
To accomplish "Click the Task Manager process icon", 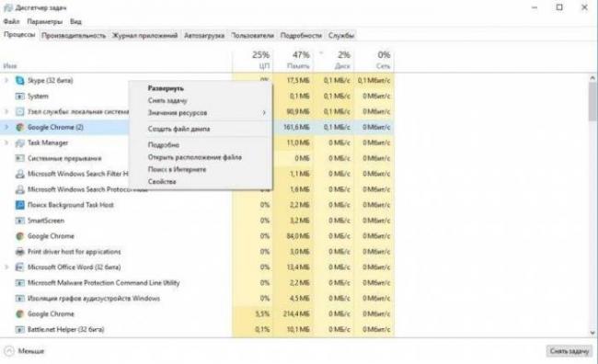I will coord(20,142).
